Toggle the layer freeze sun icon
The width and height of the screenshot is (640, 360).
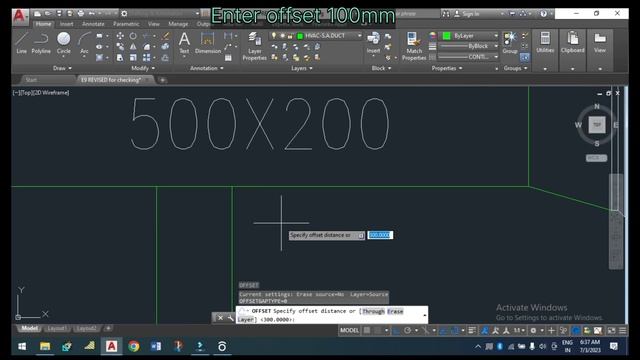pyautogui.click(x=282, y=36)
